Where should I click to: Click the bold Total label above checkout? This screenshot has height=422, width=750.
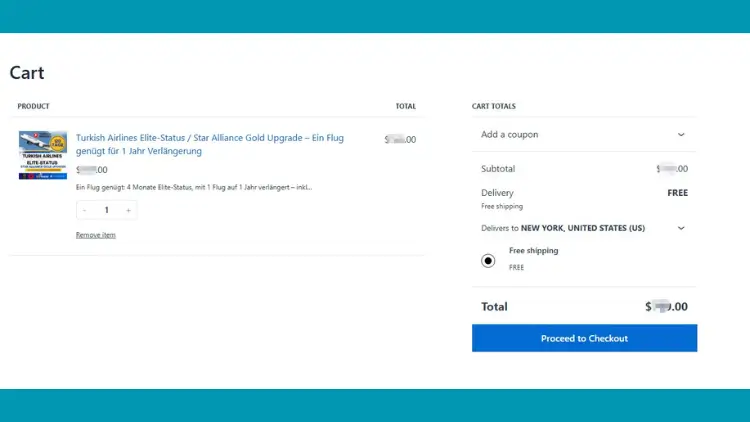point(494,307)
